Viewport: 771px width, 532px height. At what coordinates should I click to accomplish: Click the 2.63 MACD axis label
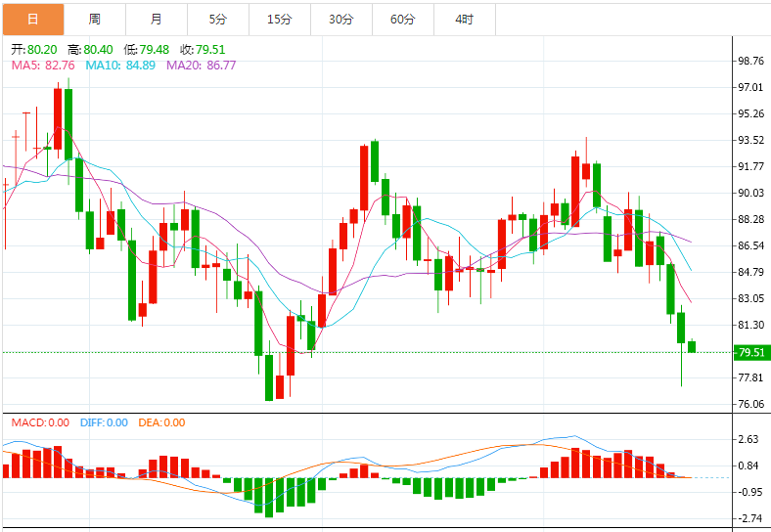[748, 439]
